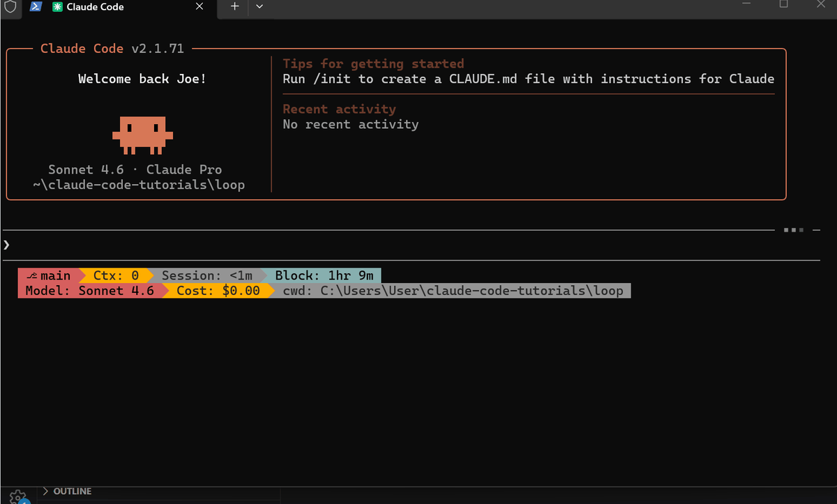This screenshot has height=504, width=837.
Task: Minimize the terminal window
Action: [x=747, y=4]
